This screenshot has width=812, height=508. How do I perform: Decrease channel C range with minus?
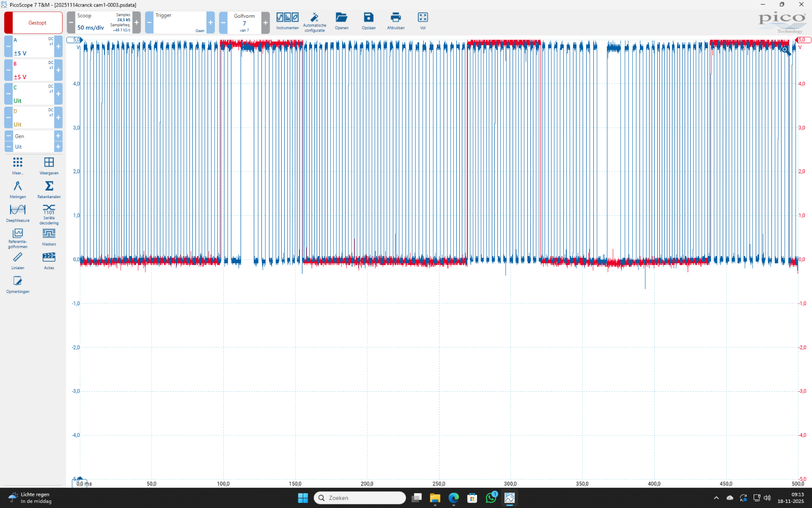pyautogui.click(x=9, y=94)
